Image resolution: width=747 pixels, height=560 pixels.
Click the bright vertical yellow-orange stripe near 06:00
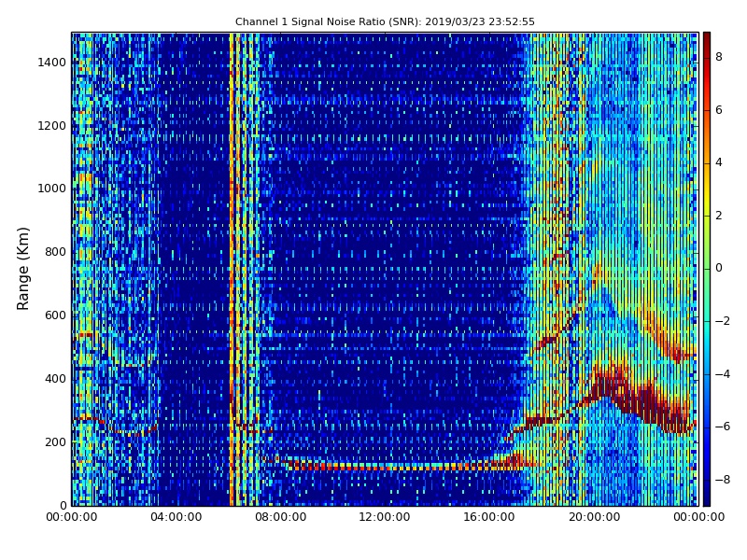tap(232, 269)
